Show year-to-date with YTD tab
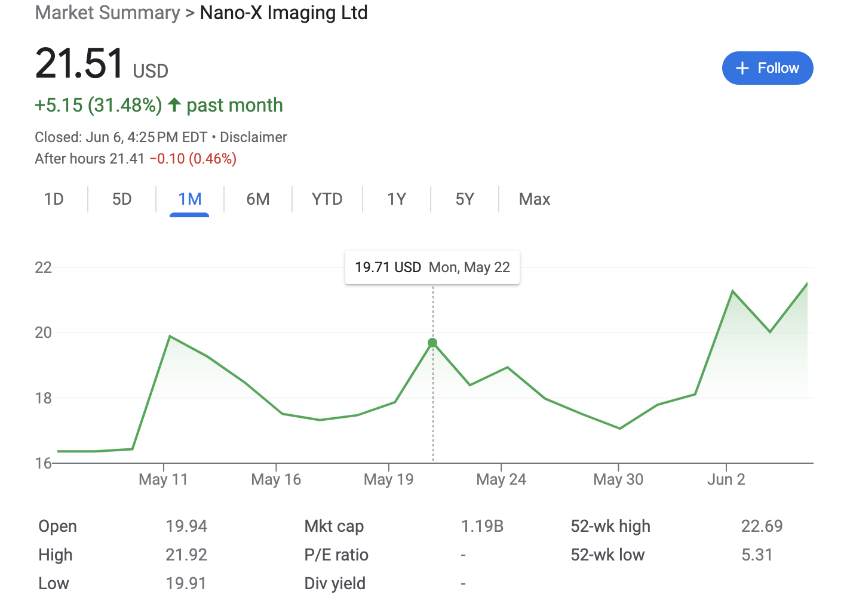The width and height of the screenshot is (847, 616). [x=327, y=199]
